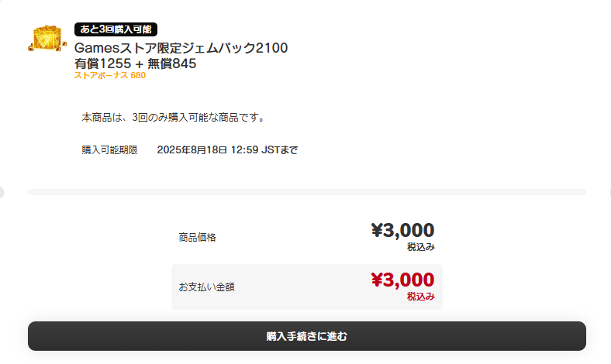Click the black 税込み under product price
This screenshot has width=611, height=364.
click(420, 248)
